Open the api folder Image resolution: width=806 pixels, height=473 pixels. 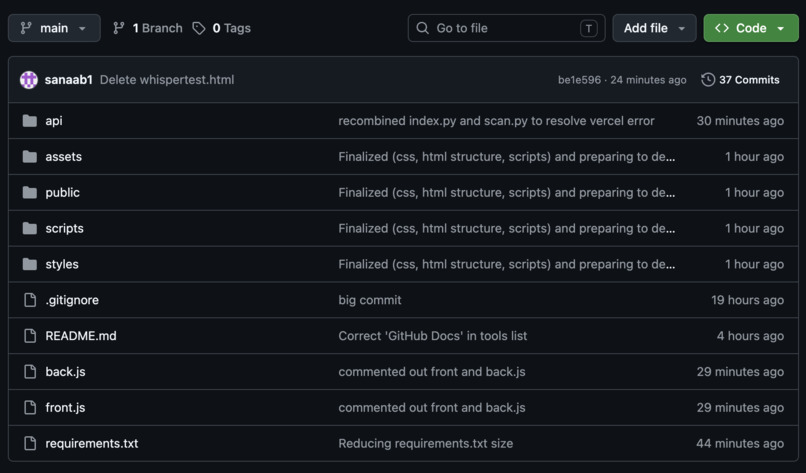[x=54, y=121]
